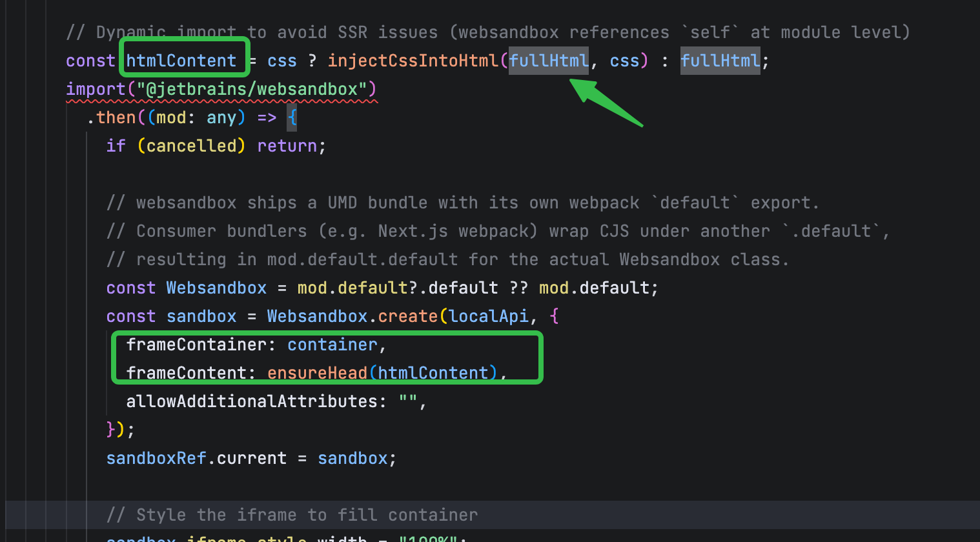
Task: Click Websandbox in the const Websandbox declaration
Action: tap(216, 288)
